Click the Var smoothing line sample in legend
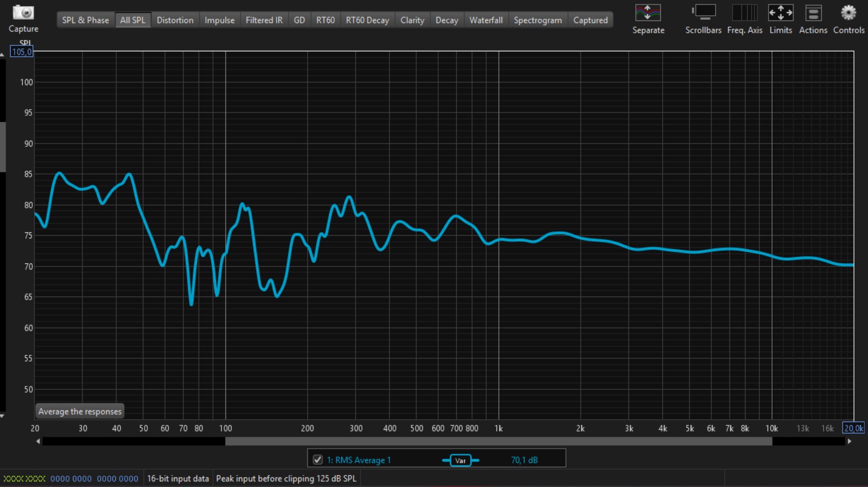 tap(460, 460)
